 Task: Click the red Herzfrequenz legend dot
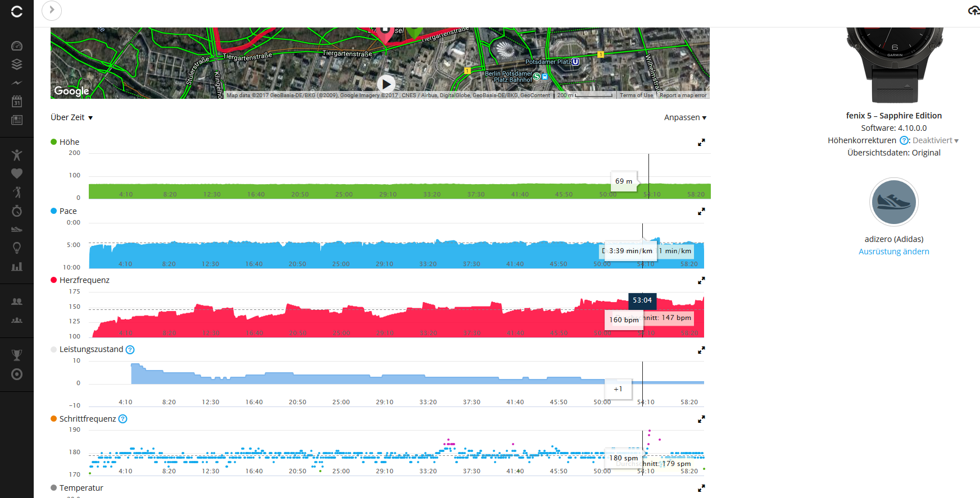54,280
